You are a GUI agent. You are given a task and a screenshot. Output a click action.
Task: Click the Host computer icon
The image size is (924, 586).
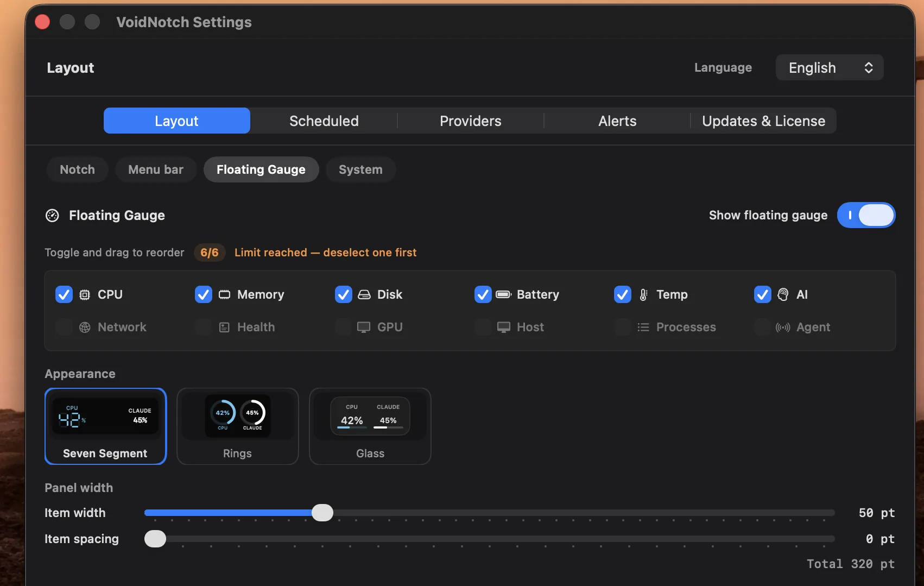(504, 327)
